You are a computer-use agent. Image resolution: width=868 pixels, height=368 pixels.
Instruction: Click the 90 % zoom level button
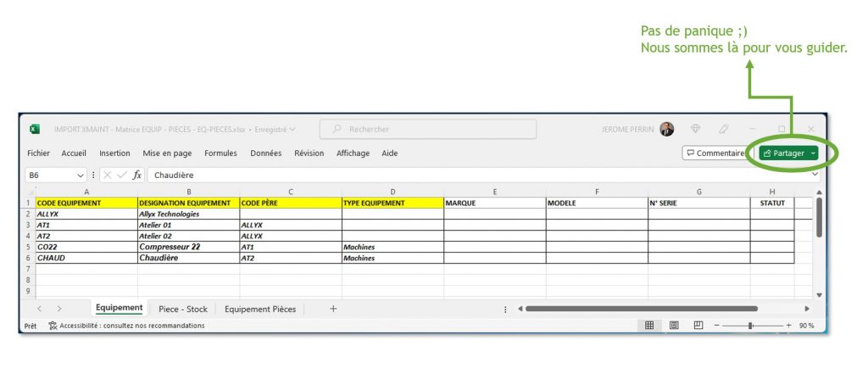click(x=807, y=326)
